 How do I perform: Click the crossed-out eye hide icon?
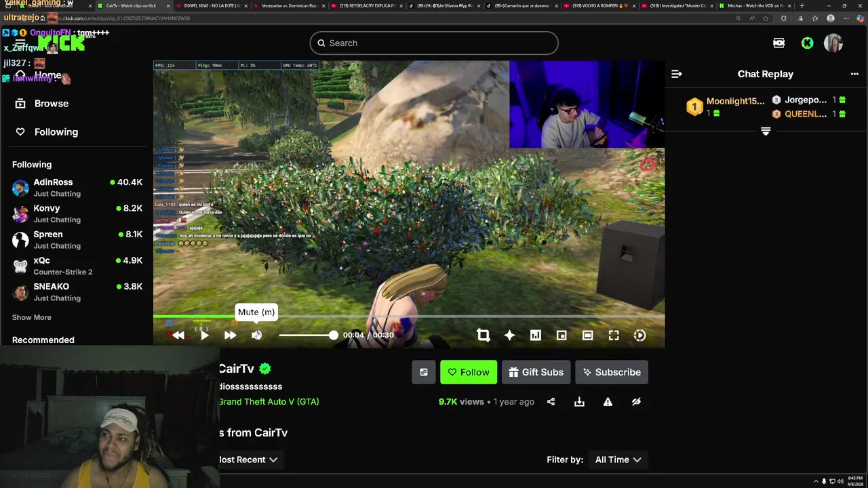[636, 402]
